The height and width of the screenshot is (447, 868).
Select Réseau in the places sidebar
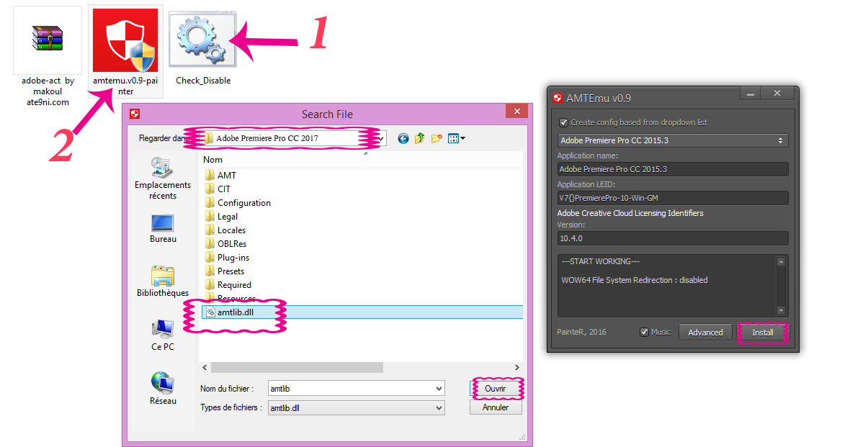(163, 389)
